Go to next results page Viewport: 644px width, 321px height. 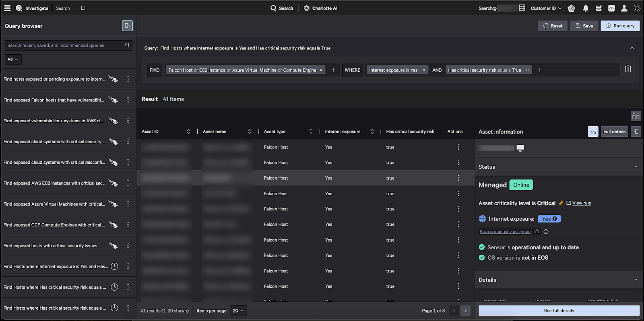[x=465, y=311]
